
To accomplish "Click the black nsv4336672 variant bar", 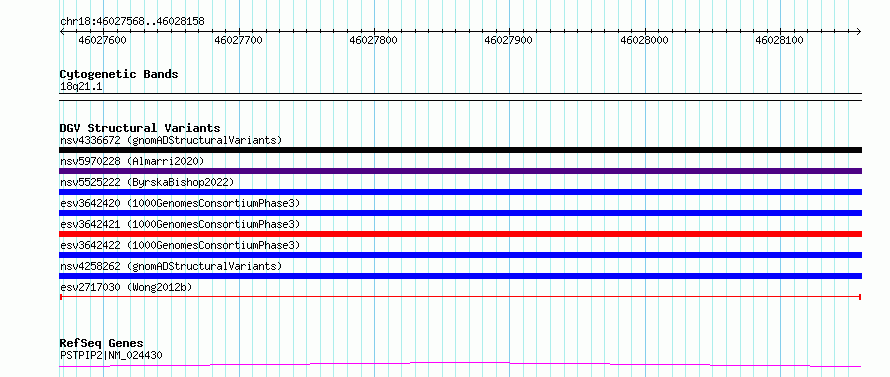I will point(461,150).
